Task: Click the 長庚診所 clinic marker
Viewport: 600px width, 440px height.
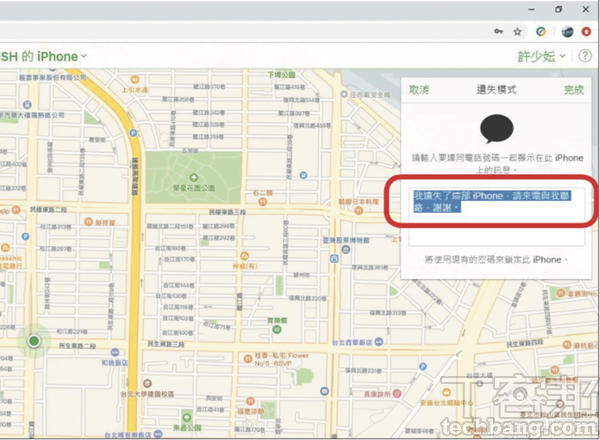Action: [x=398, y=393]
